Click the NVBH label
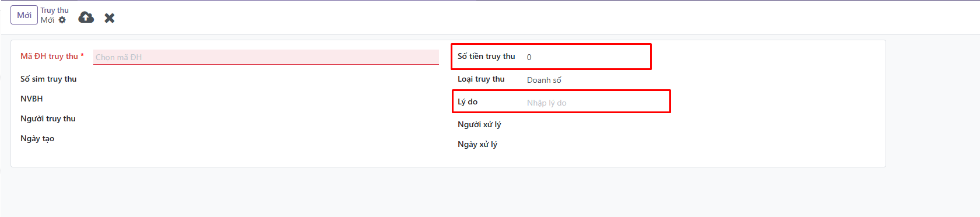The image size is (980, 217). (x=31, y=99)
